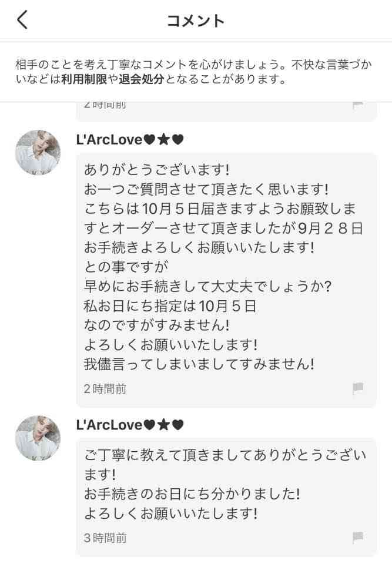Viewport: 392px width, 564px height.
Task: Select the comment line 早めにお手続きして大丈夫でしょうか?
Action: 207,286
